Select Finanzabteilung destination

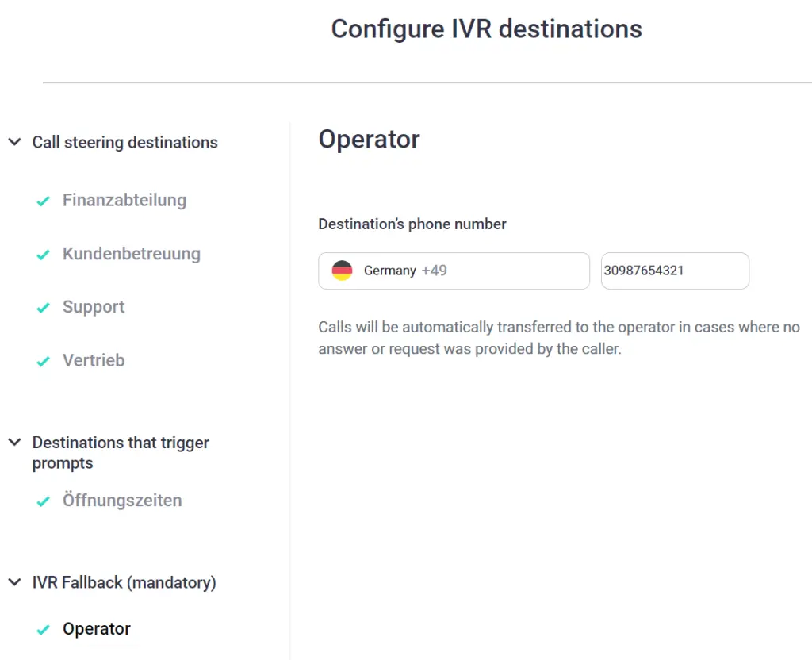point(124,200)
